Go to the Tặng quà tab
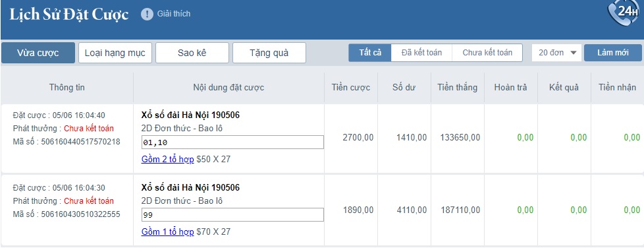 [269, 53]
